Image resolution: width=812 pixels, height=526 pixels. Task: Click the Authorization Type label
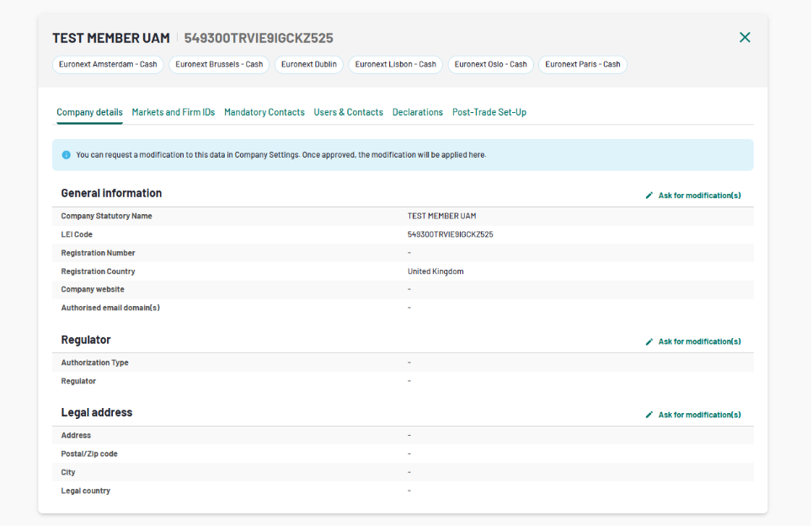(95, 362)
